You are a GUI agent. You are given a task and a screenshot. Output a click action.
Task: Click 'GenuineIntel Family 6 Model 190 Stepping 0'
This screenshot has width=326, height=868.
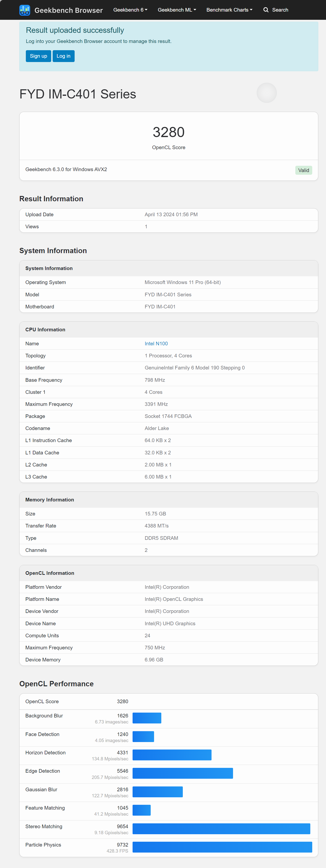pyautogui.click(x=195, y=368)
